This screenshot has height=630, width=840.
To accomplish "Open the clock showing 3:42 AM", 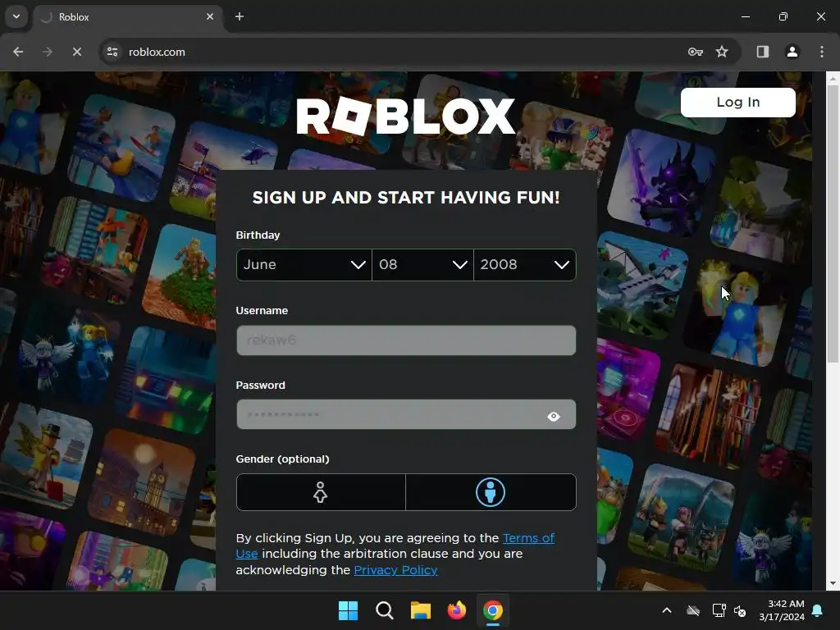I will (x=782, y=610).
